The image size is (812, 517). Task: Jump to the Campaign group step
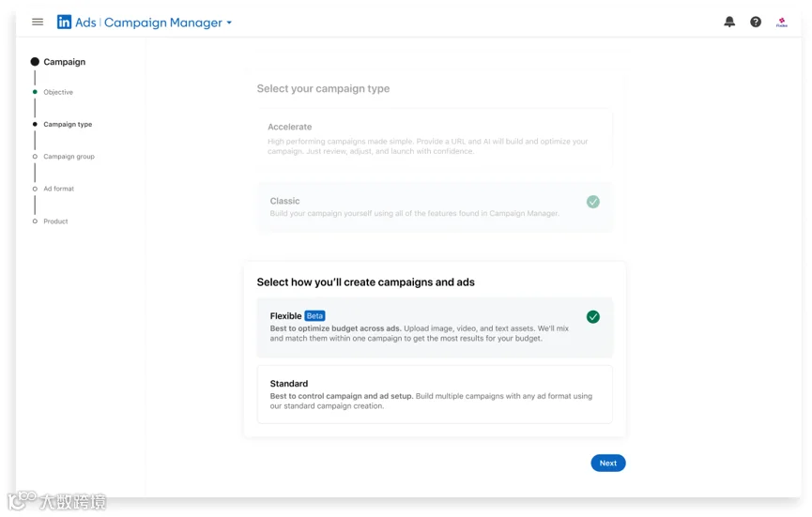coord(69,157)
